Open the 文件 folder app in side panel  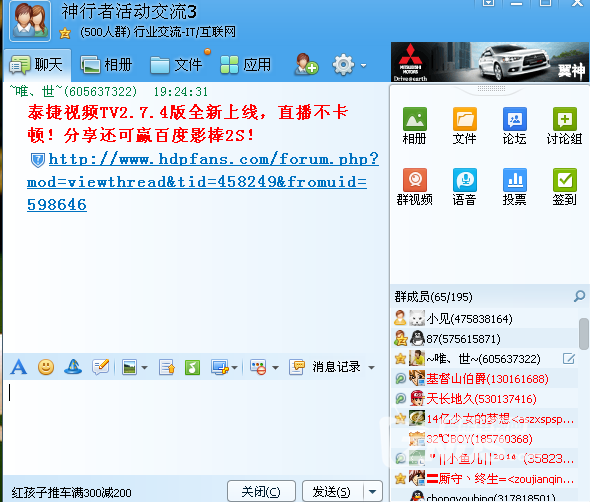(465, 126)
